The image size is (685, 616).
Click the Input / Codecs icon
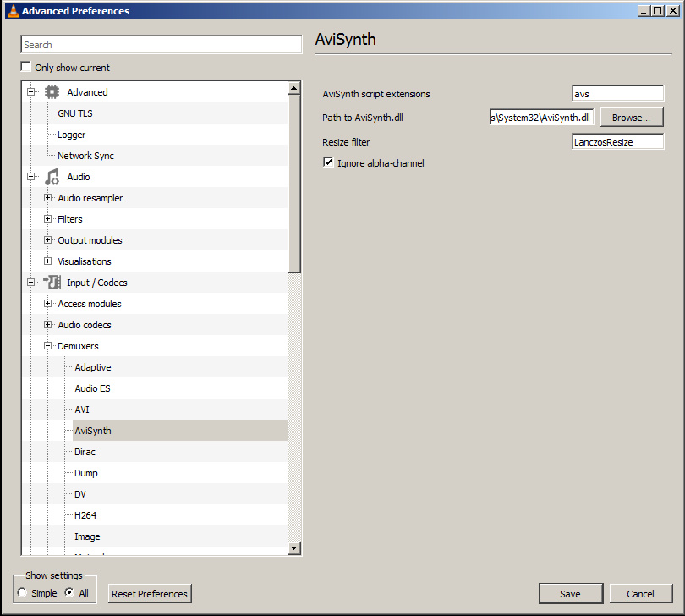(x=52, y=283)
